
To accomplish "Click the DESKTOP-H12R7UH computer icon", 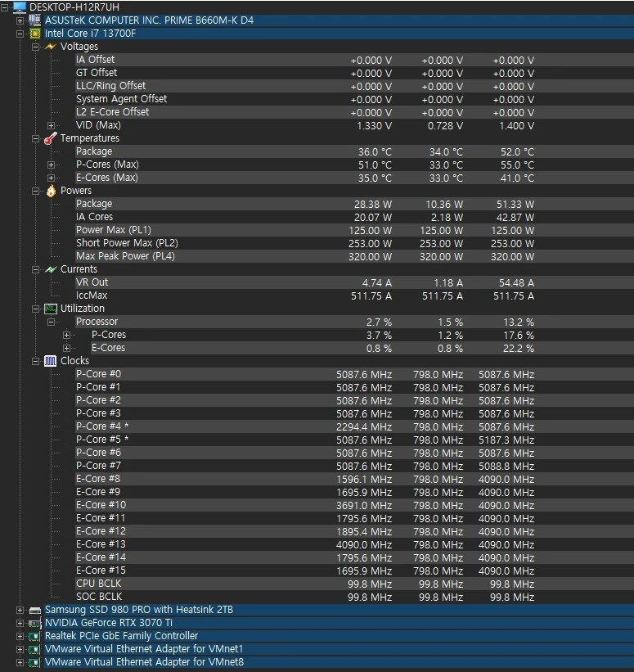I will tap(20, 7).
